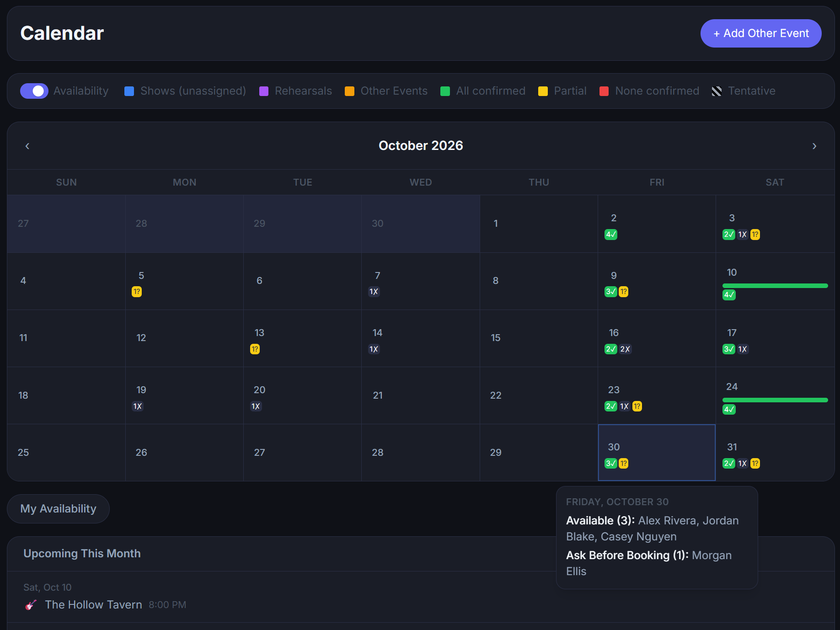
Task: Click the green All confirmed swatch
Action: tap(445, 91)
